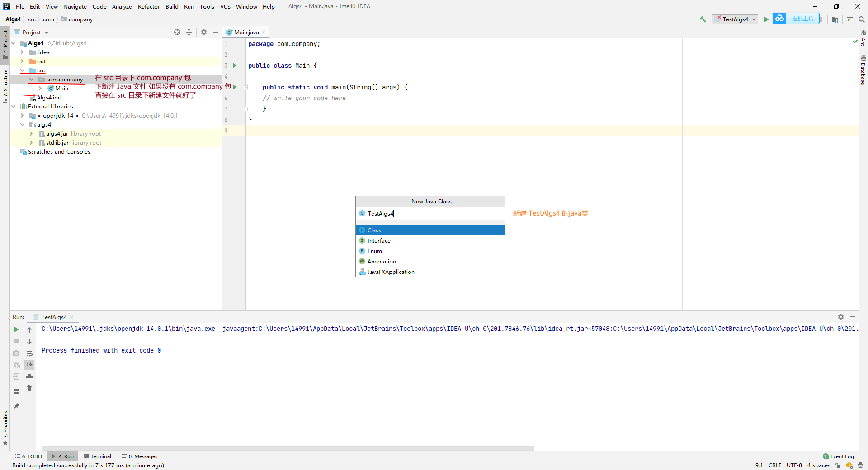The height and width of the screenshot is (470, 868).
Task: Click run gutter arrow beside main method
Action: [235, 87]
